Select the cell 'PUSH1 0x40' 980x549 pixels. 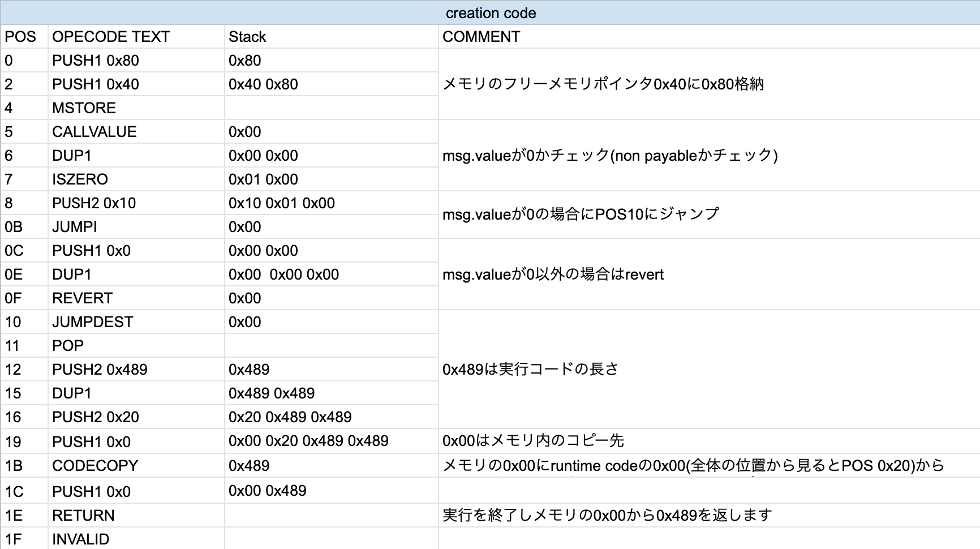(136, 84)
